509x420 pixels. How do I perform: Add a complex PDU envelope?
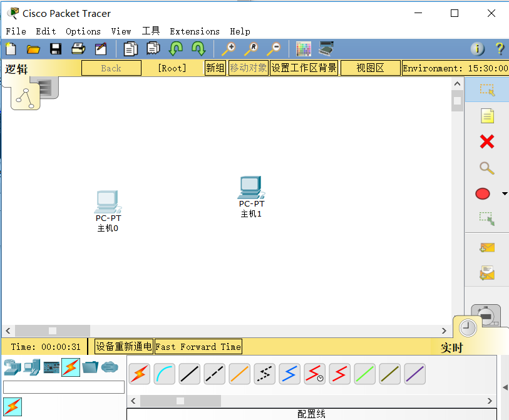487,273
